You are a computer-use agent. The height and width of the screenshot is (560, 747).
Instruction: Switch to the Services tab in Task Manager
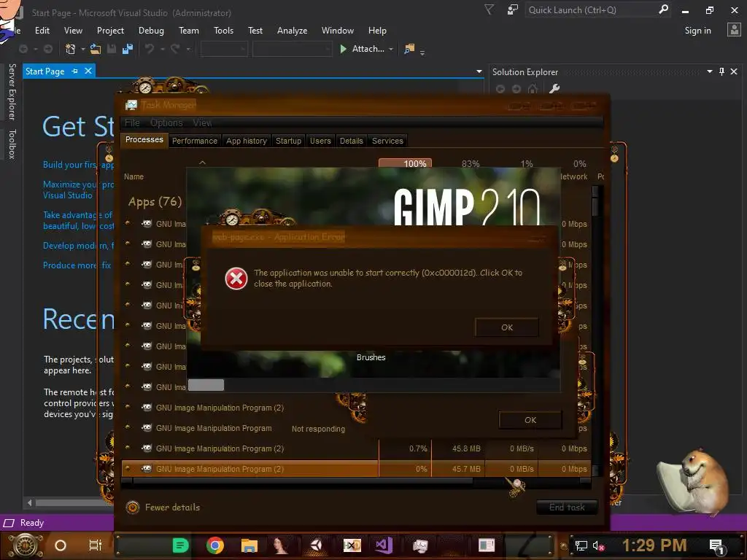click(x=387, y=141)
